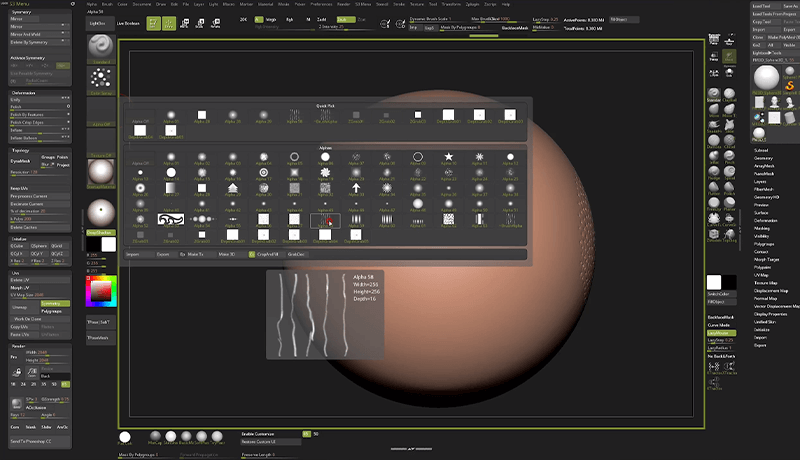
Task: Enable the Rgb channel button
Action: 290,19
